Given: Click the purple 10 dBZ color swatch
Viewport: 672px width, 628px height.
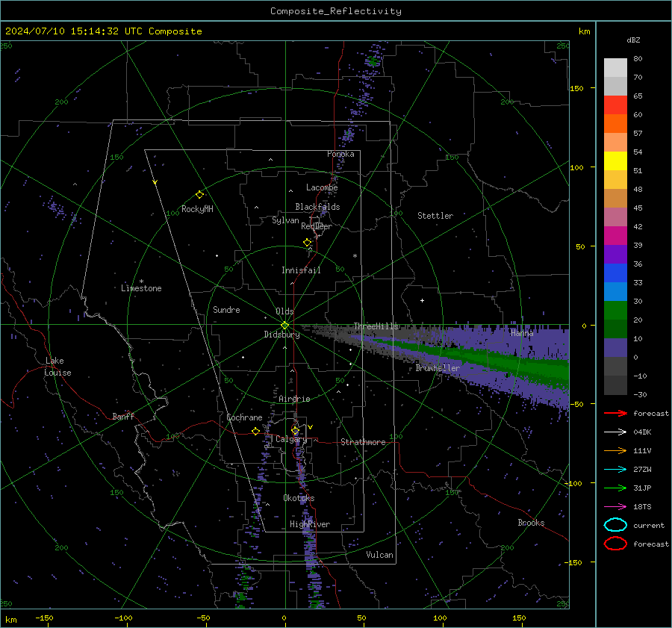Looking at the screenshot, I should click(615, 347).
